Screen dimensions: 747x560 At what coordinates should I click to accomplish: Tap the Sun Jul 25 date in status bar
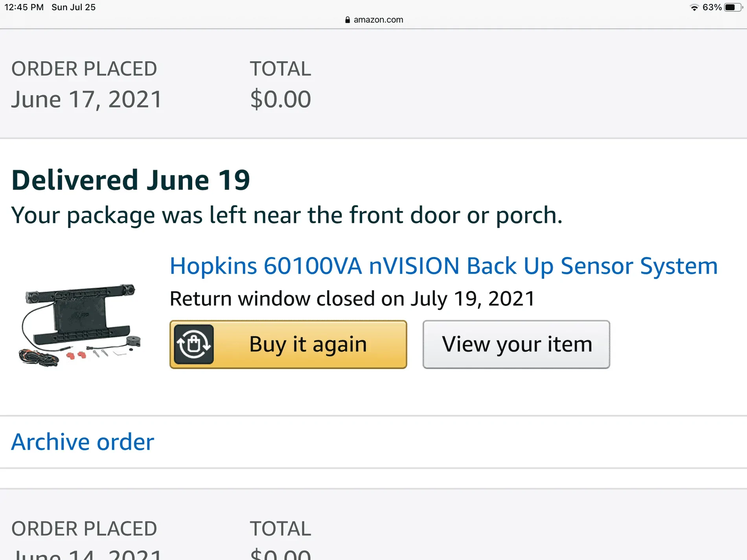[x=74, y=7]
